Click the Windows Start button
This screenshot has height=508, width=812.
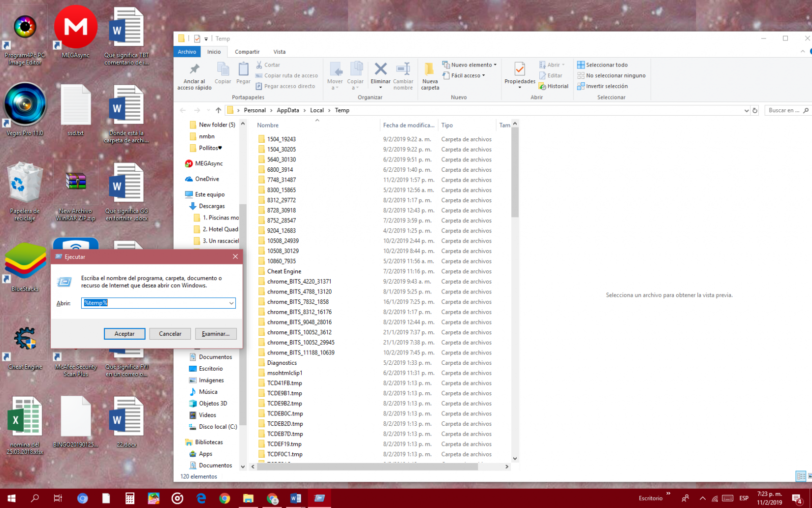coord(11,498)
